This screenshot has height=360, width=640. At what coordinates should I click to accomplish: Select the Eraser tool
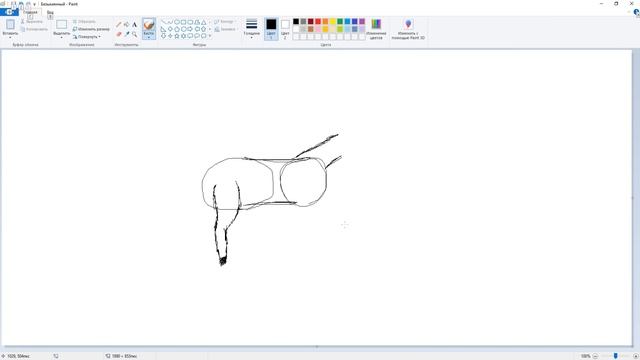point(119,34)
